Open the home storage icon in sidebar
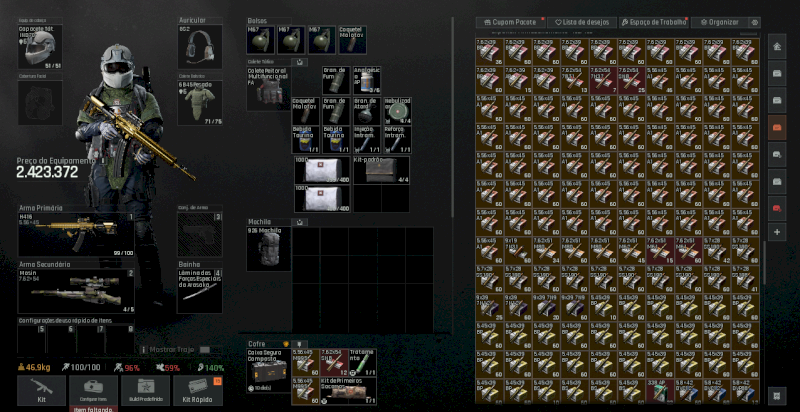The height and width of the screenshot is (412, 800). [x=777, y=46]
